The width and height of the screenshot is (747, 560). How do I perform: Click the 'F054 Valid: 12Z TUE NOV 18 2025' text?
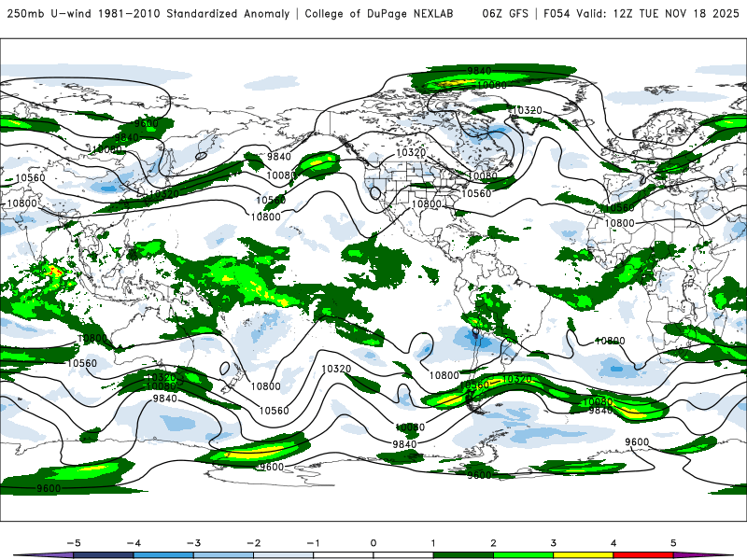641,14
